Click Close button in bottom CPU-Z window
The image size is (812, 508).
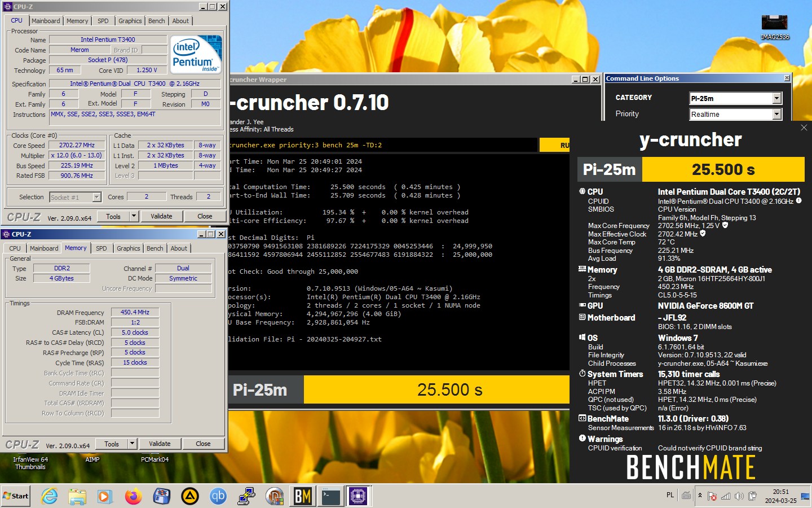point(203,444)
